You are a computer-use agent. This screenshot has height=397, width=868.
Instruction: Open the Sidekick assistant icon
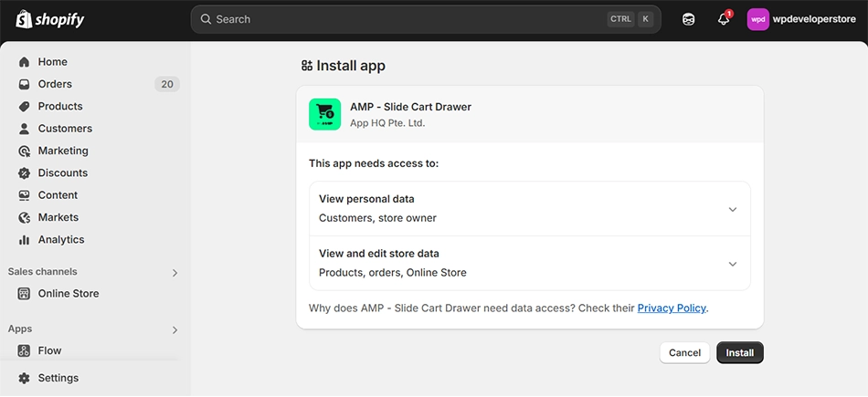click(688, 19)
